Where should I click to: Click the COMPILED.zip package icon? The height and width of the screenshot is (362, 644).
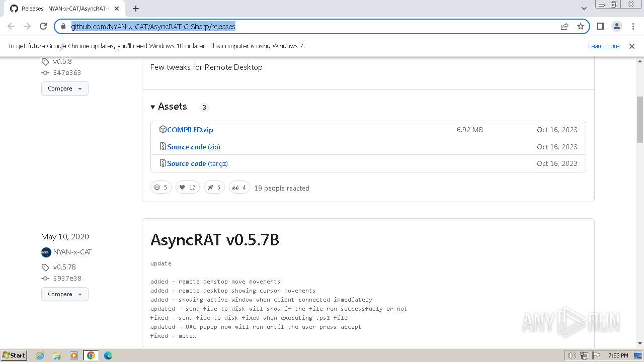click(x=163, y=129)
